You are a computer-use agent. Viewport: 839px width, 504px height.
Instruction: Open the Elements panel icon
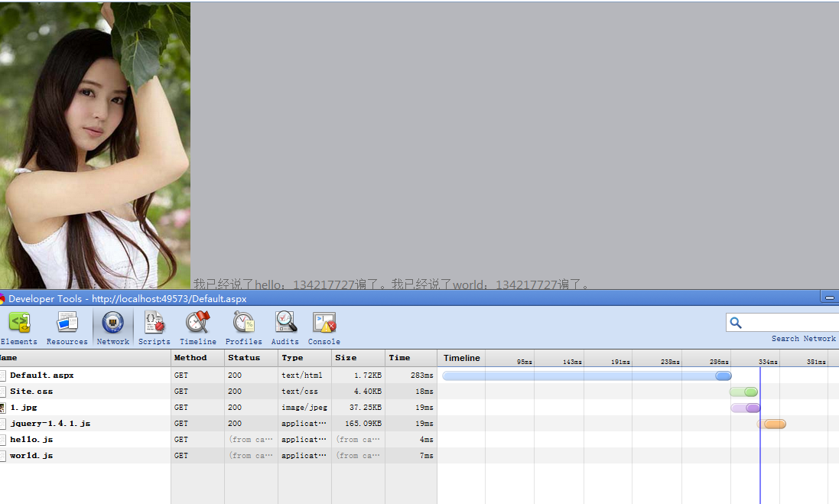click(19, 324)
